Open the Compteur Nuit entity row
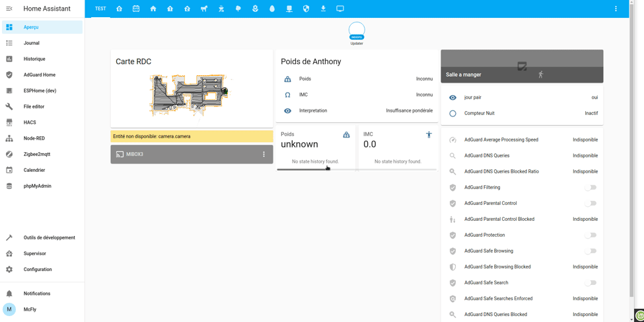Image resolution: width=644 pixels, height=322 pixels. pyautogui.click(x=522, y=113)
